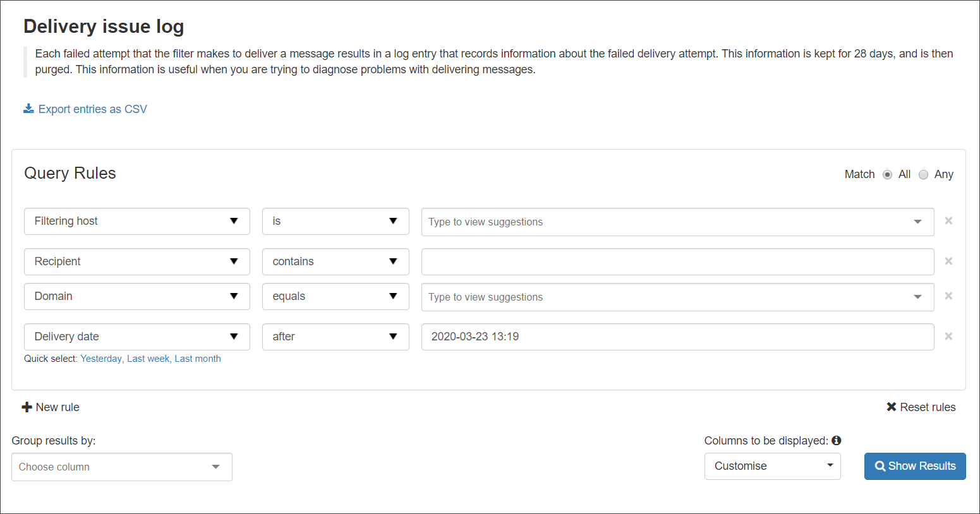This screenshot has height=514, width=980.
Task: Click the CSV export download icon
Action: click(28, 109)
